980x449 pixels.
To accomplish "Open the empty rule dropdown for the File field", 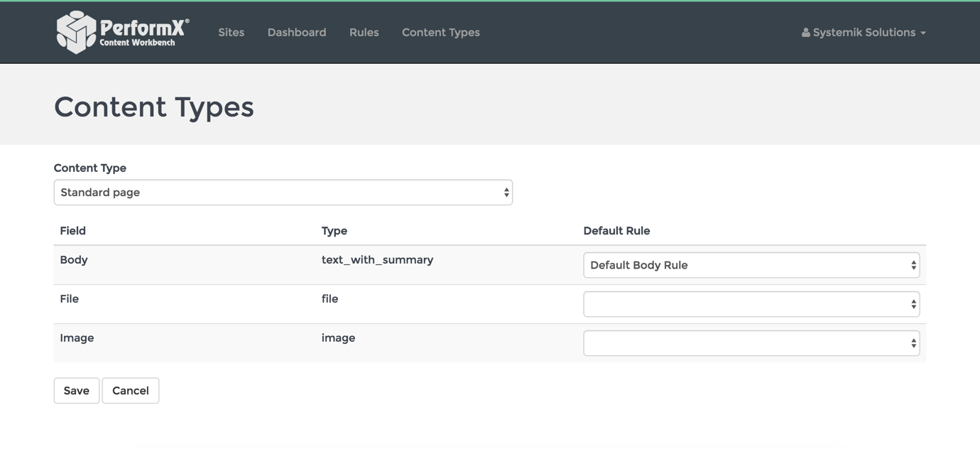I will point(751,303).
